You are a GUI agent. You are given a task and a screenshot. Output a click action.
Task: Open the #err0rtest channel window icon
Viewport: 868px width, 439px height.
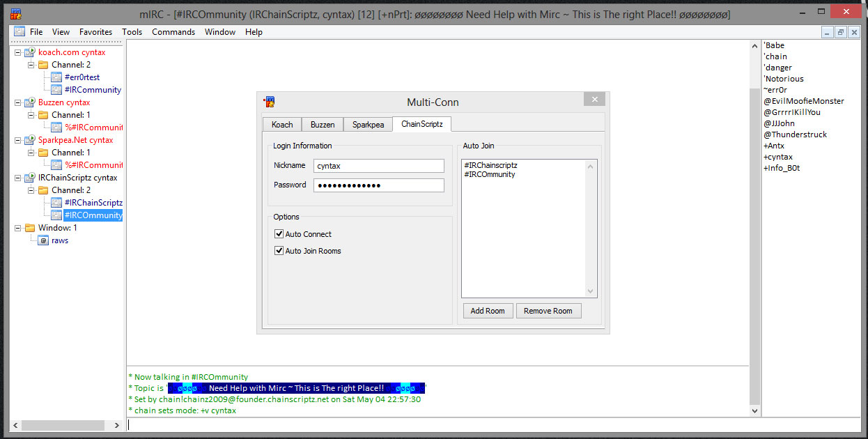point(56,77)
